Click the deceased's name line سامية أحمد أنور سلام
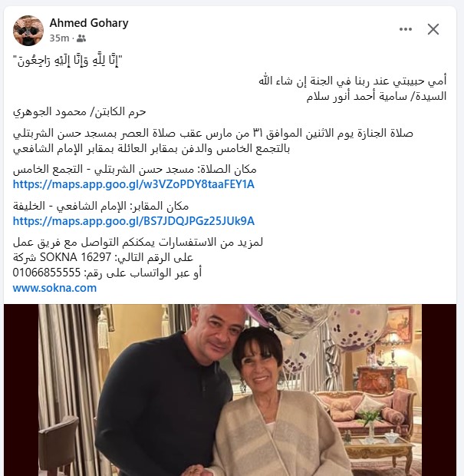The height and width of the screenshot is (476, 464). pyautogui.click(x=376, y=96)
